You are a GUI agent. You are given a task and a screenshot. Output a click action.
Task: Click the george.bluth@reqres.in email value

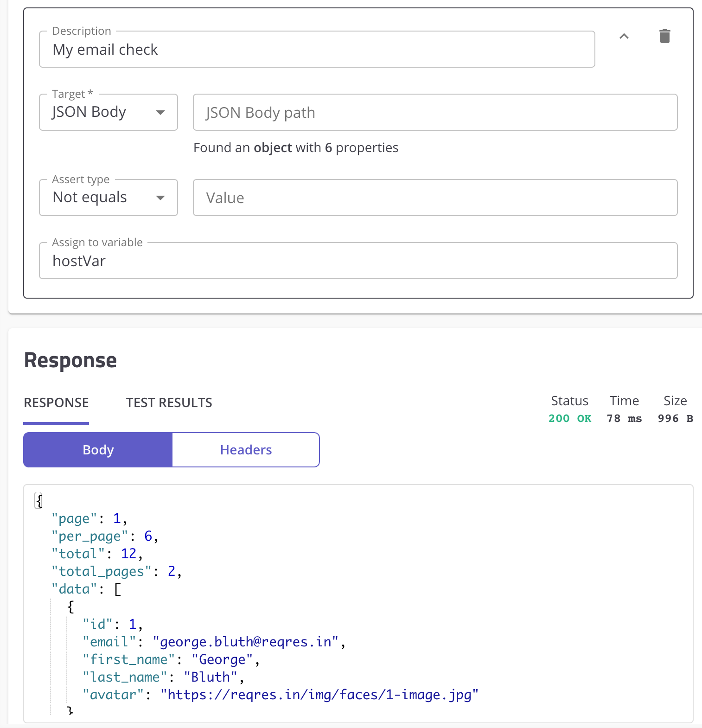click(x=246, y=642)
